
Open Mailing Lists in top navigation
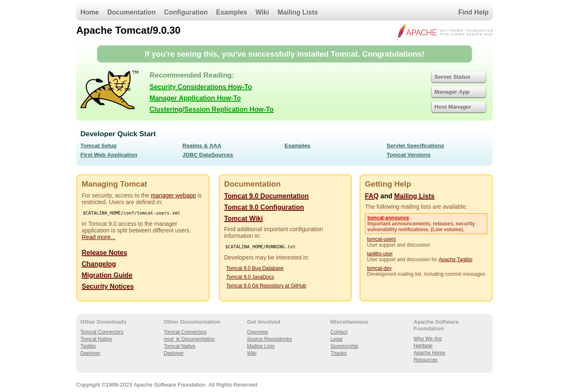[x=297, y=12]
